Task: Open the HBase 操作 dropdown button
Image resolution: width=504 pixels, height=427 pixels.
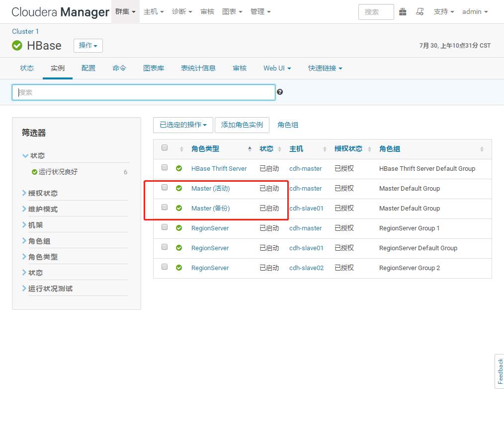Action: click(x=88, y=46)
